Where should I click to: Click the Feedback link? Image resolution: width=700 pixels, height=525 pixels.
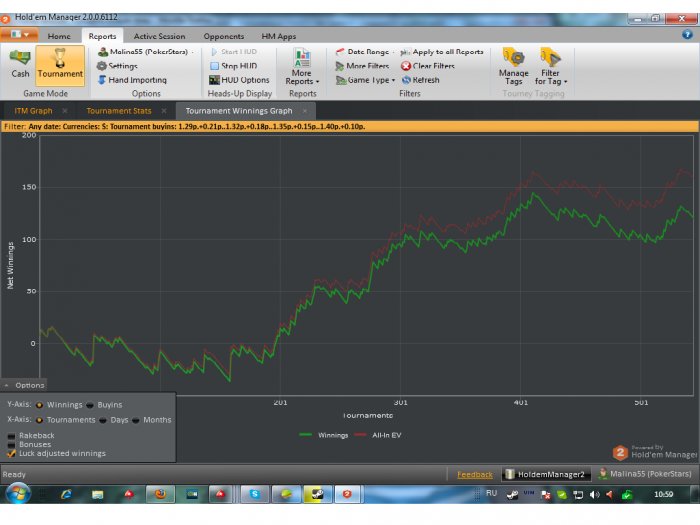[x=474, y=474]
